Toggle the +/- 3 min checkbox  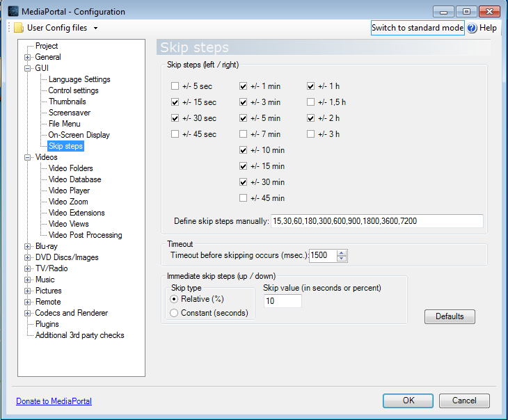[243, 102]
